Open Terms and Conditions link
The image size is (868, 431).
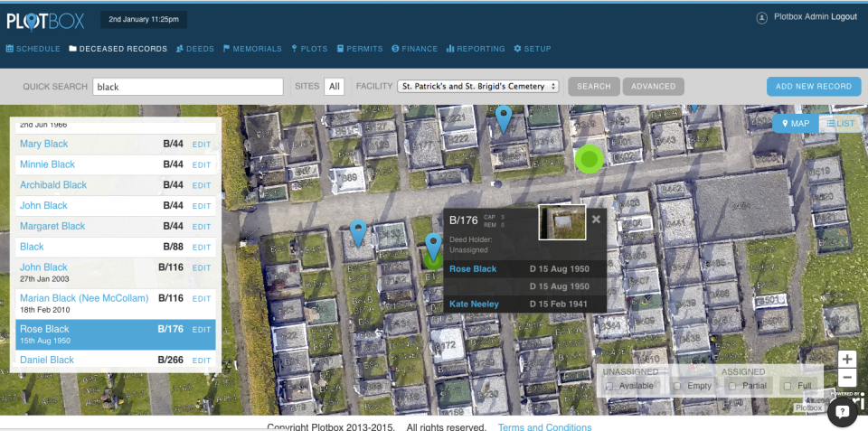pyautogui.click(x=544, y=427)
